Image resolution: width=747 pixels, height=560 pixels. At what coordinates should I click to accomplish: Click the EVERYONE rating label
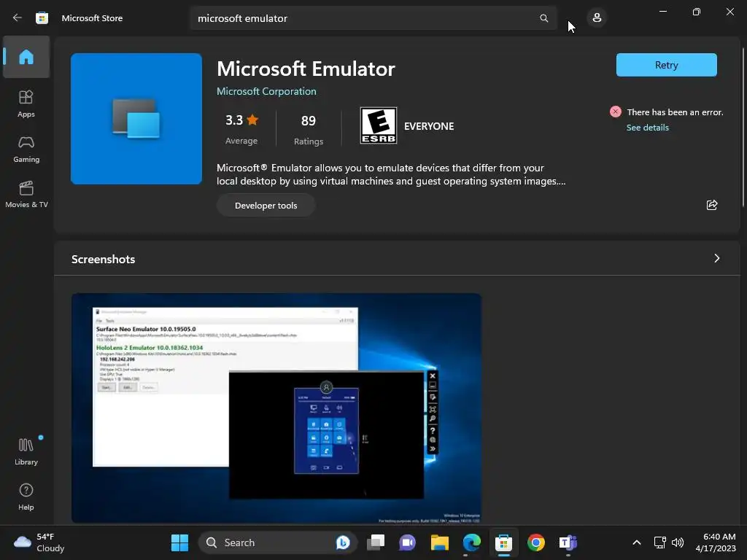click(429, 126)
